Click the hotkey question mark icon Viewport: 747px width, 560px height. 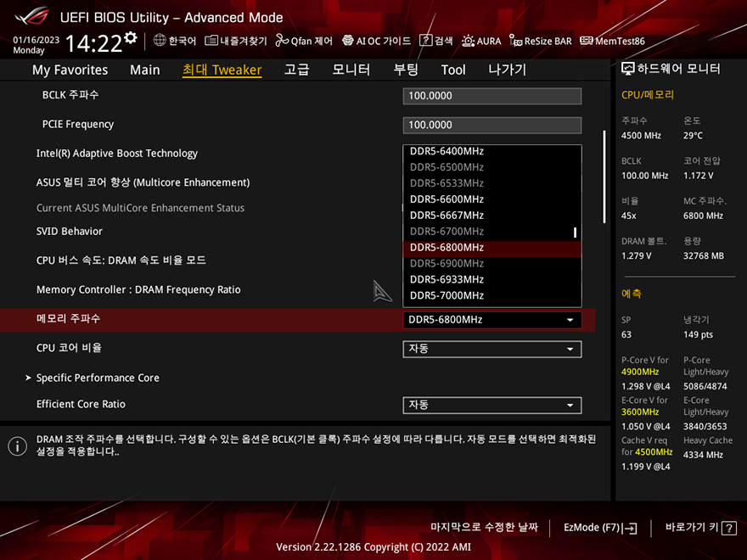(729, 528)
